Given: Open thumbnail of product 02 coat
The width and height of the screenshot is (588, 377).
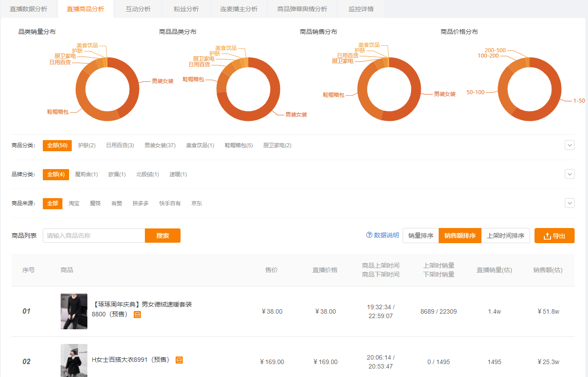Looking at the screenshot, I should tap(74, 360).
